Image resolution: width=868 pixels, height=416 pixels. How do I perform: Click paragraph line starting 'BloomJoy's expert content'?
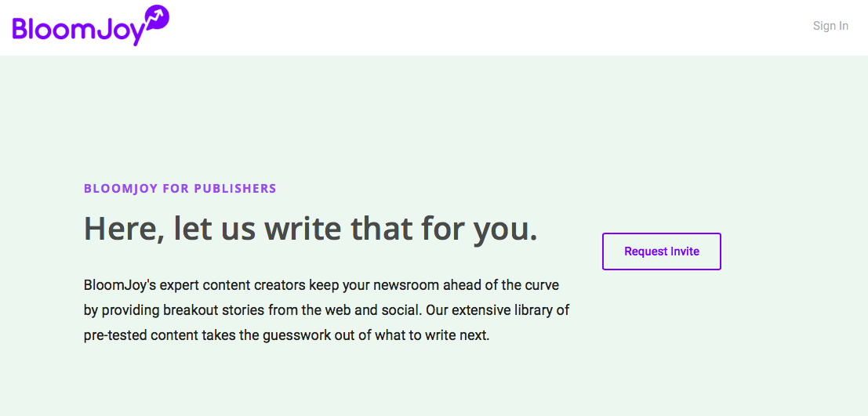click(321, 286)
